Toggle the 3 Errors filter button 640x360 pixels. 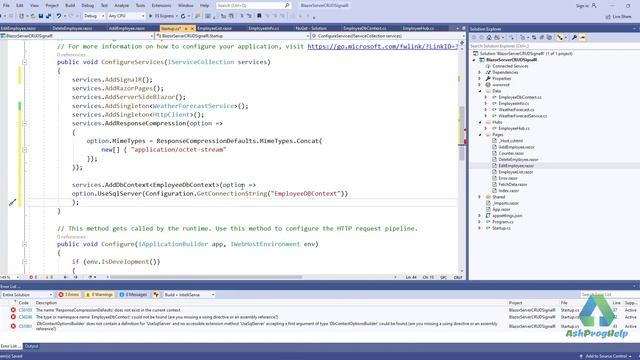click(x=69, y=294)
